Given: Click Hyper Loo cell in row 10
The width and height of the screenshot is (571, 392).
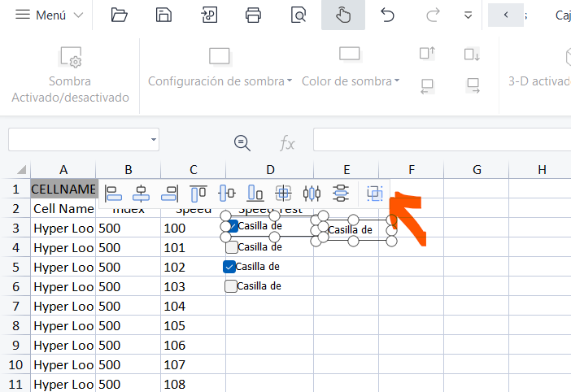Looking at the screenshot, I should tap(63, 364).
